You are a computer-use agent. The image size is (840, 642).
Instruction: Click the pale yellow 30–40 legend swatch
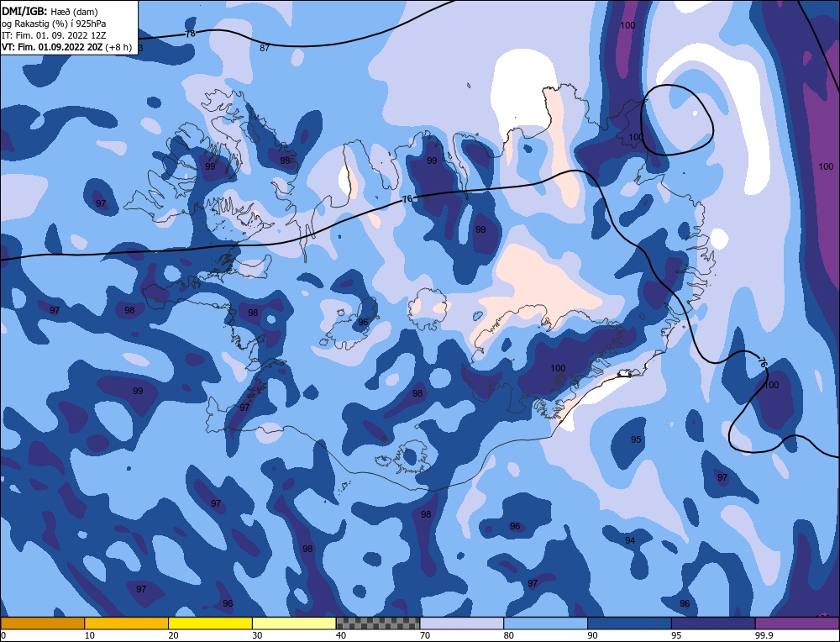pyautogui.click(x=294, y=623)
